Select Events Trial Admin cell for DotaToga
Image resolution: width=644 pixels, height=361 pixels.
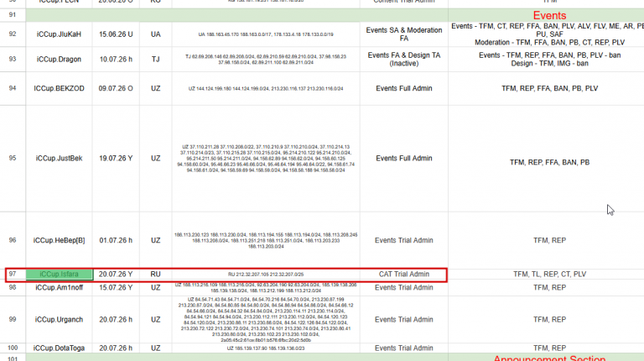pos(404,348)
